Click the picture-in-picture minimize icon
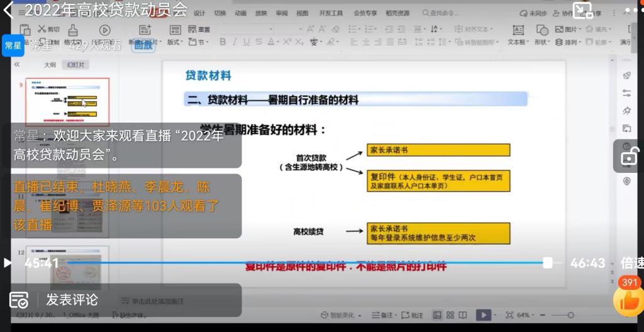Image resolution: width=644 pixels, height=332 pixels. pos(582,10)
